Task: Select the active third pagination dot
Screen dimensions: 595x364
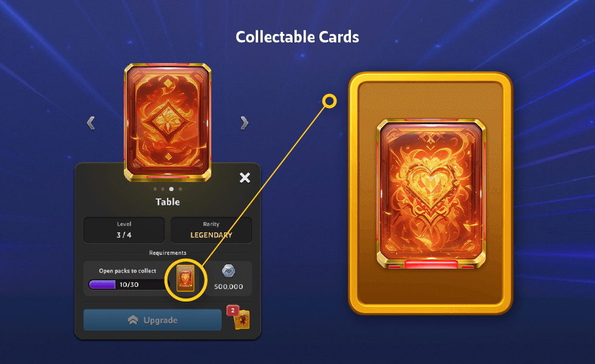Action: click(171, 189)
